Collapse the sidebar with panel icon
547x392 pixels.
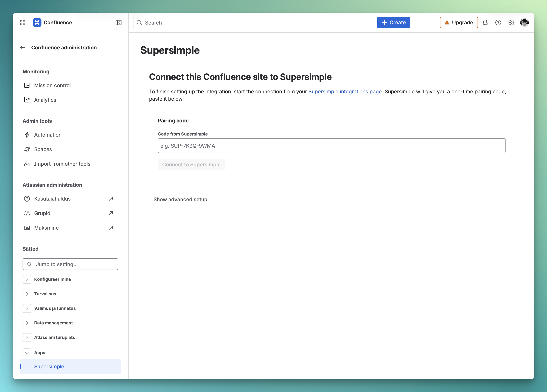click(118, 22)
